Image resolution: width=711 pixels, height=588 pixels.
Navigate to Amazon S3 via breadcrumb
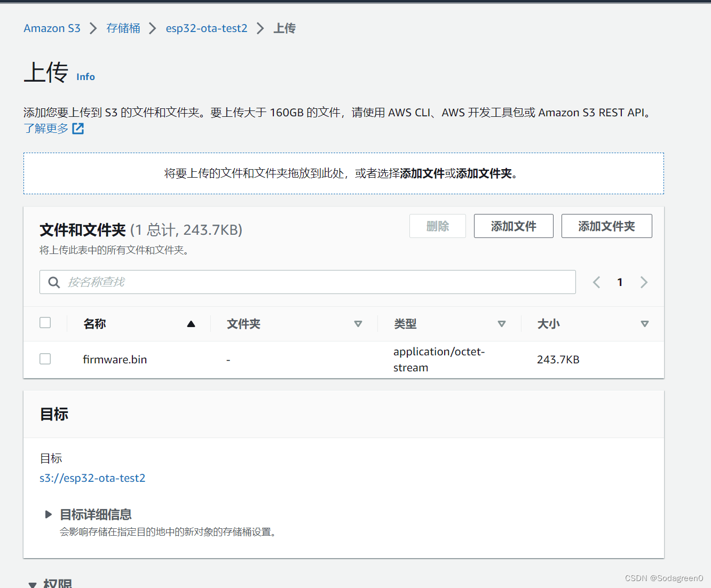[x=52, y=28]
